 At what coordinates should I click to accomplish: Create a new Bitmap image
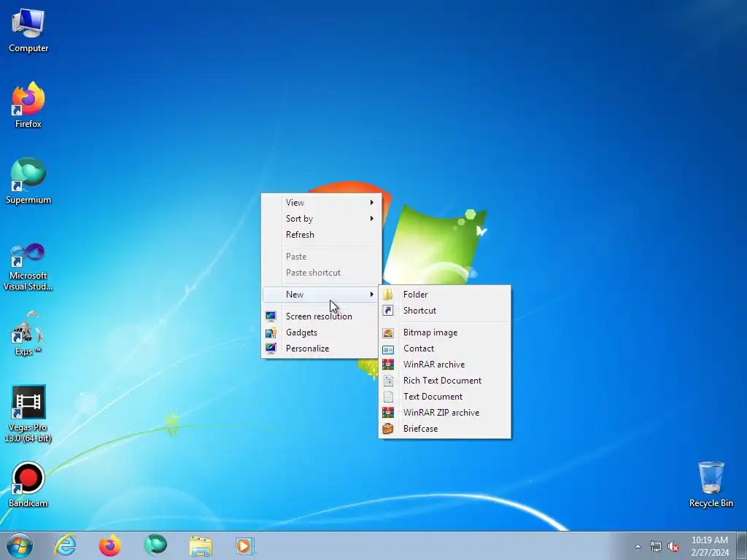click(444, 332)
